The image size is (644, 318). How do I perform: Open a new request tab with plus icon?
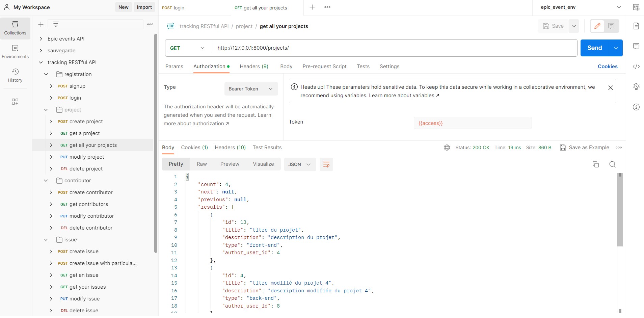(x=312, y=7)
